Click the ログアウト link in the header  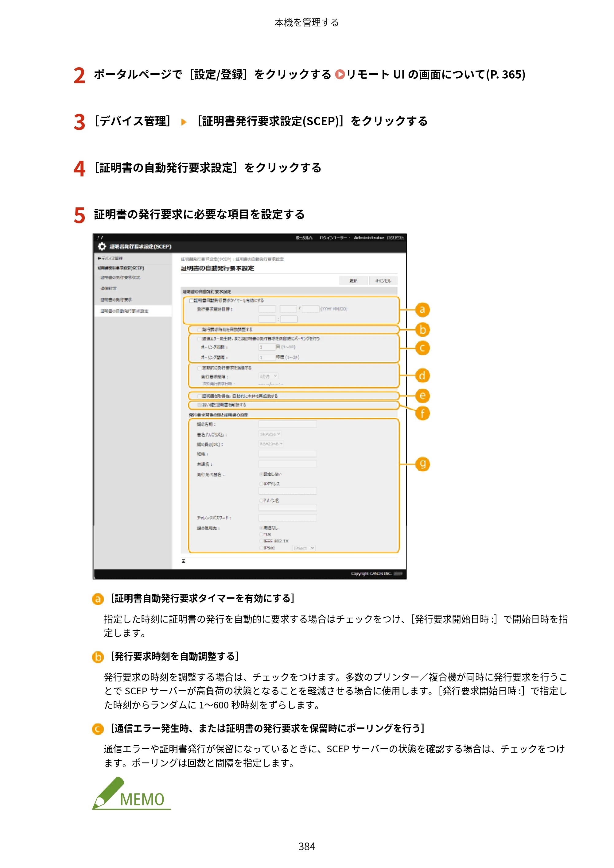pyautogui.click(x=395, y=238)
